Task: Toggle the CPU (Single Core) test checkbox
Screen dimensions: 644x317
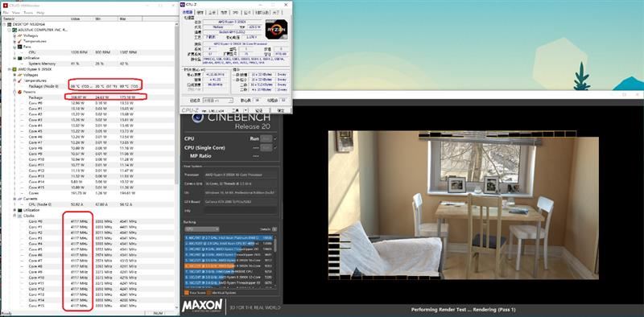Action: [x=275, y=147]
